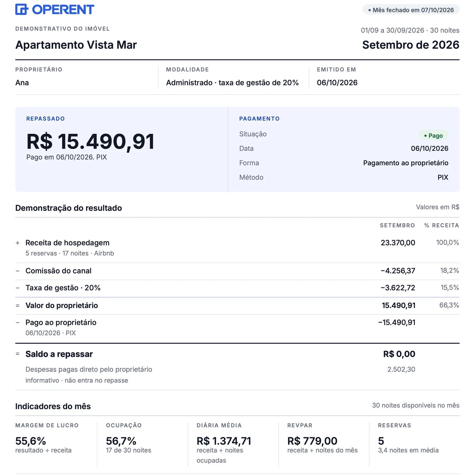Image resolution: width=475 pixels, height=476 pixels.
Task: Click the management fee value '−3.622,72'
Action: tap(398, 288)
